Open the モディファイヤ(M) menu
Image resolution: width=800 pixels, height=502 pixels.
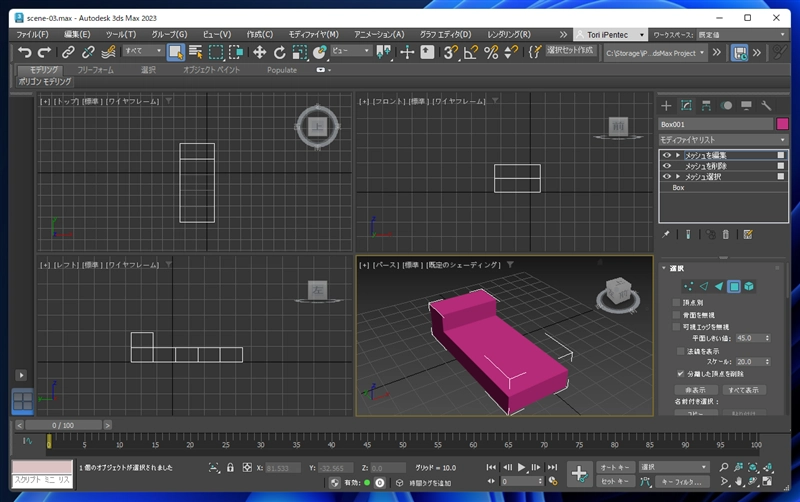[x=313, y=35]
